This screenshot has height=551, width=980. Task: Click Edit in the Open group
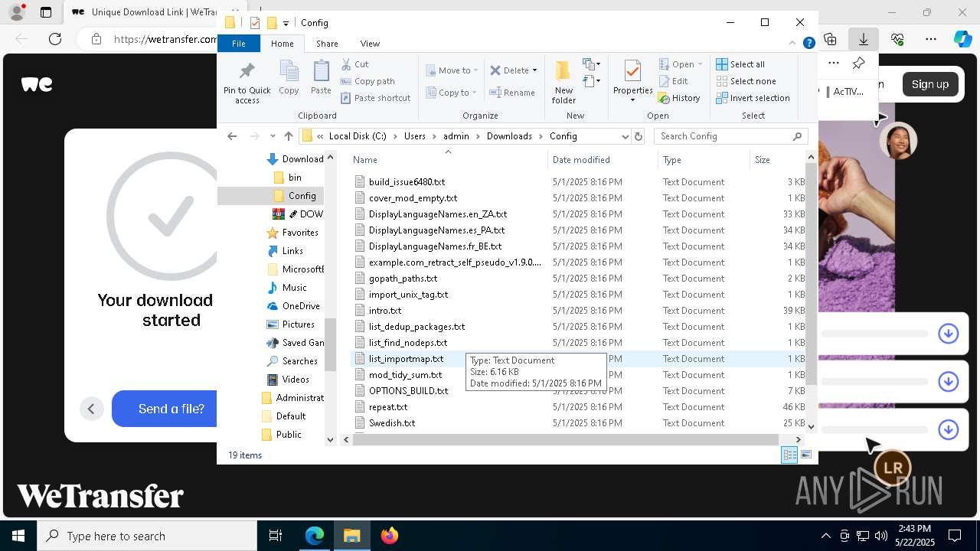coord(673,81)
